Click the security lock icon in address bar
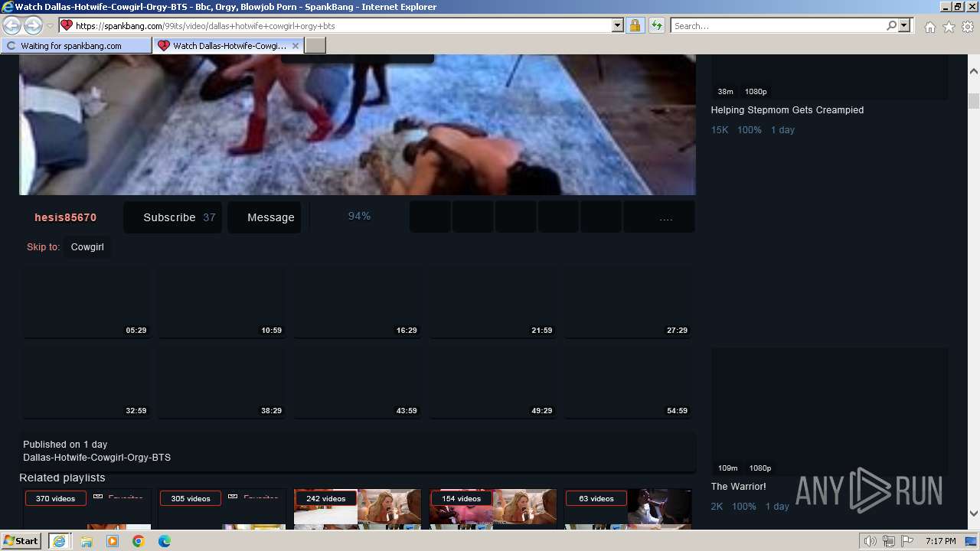Screen dimensions: 980x551 (635, 25)
